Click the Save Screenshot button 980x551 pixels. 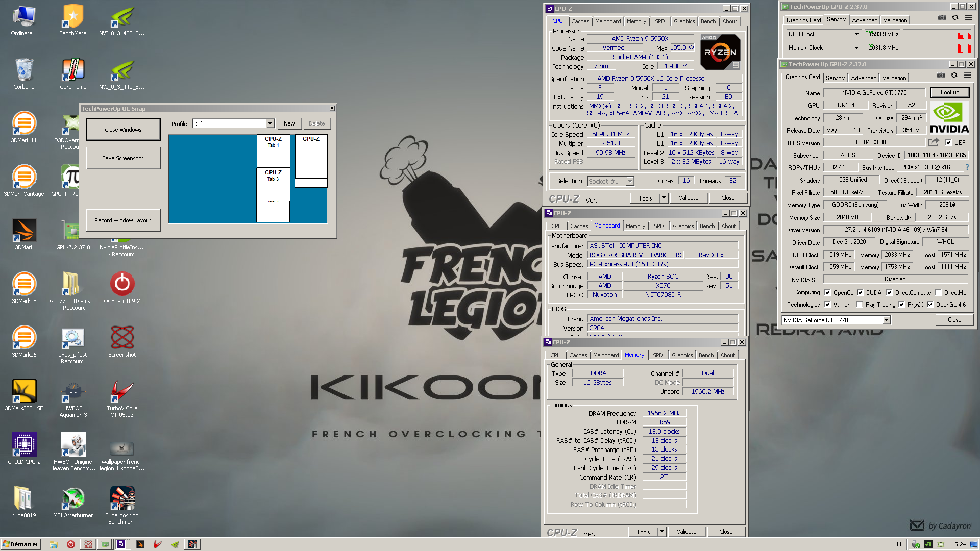pos(123,158)
